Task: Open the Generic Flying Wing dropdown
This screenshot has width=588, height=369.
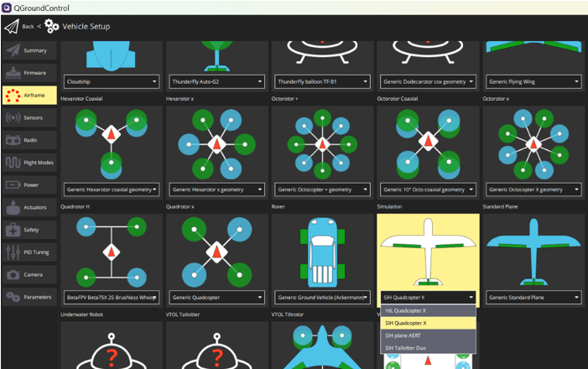Action: click(533, 81)
